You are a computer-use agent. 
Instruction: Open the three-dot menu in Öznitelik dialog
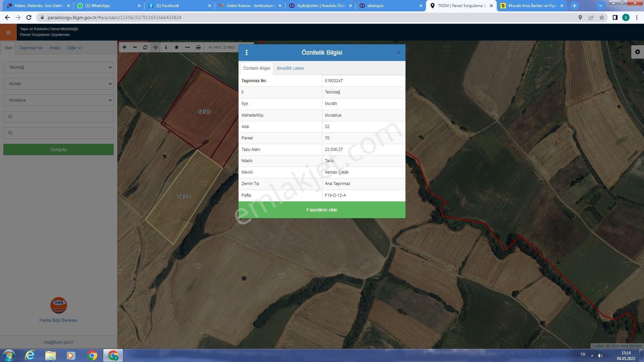[247, 53]
